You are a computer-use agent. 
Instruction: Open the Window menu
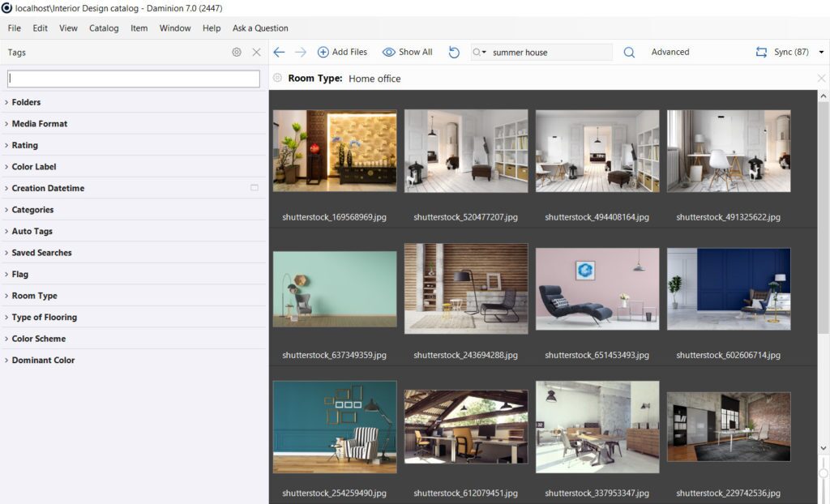click(175, 28)
